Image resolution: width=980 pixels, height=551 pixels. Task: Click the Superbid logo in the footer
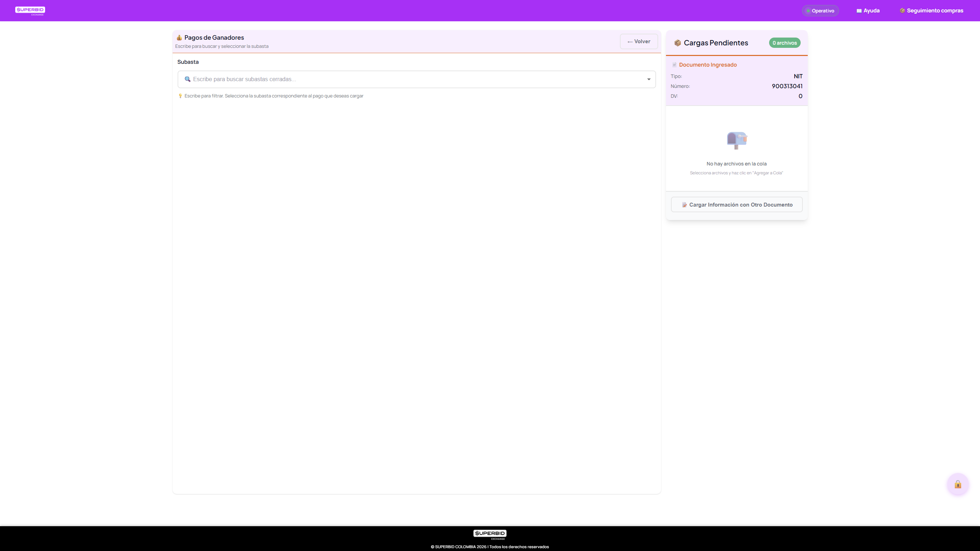[489, 534]
